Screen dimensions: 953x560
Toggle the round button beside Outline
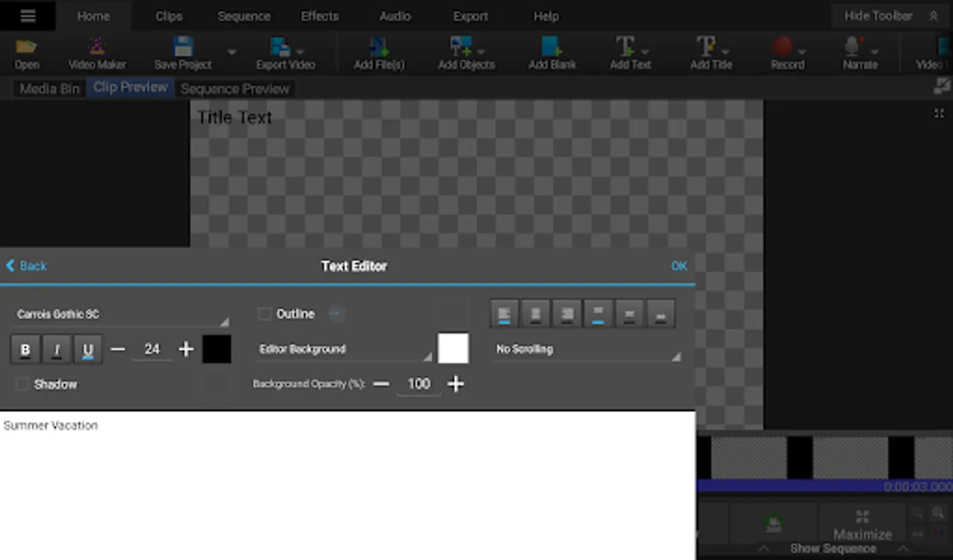pos(336,314)
